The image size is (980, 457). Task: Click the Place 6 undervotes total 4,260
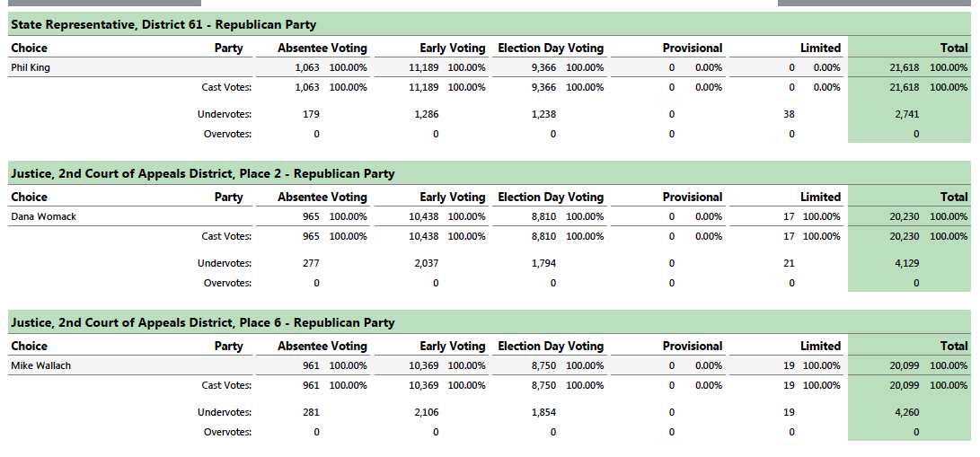(907, 413)
